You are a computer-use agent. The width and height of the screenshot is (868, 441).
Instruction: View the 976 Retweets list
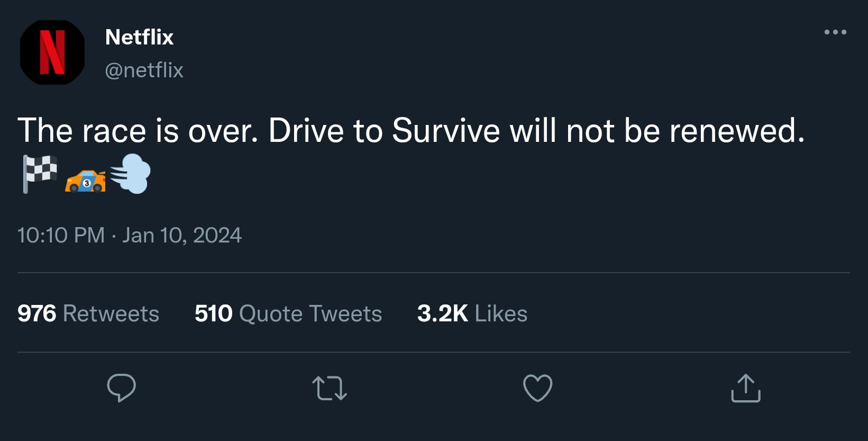[x=88, y=313]
